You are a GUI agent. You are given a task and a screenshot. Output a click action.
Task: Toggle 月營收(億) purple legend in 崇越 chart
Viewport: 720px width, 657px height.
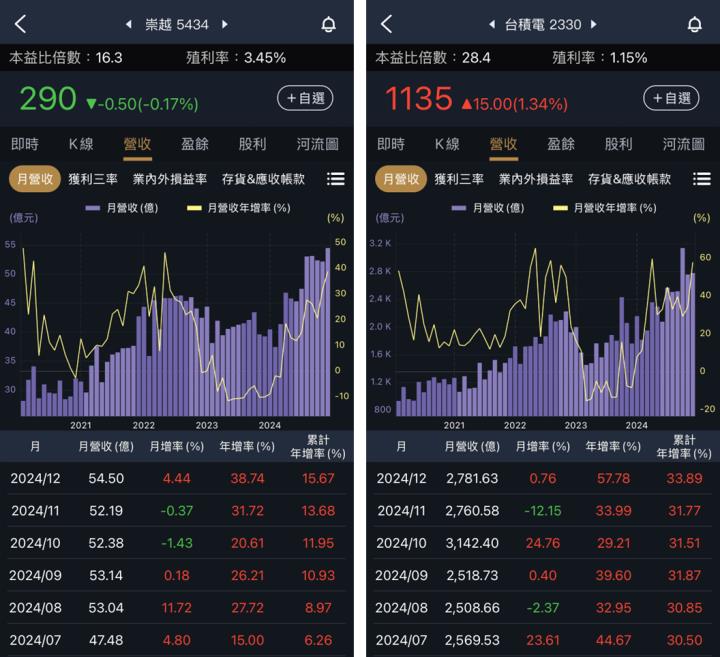(x=122, y=208)
